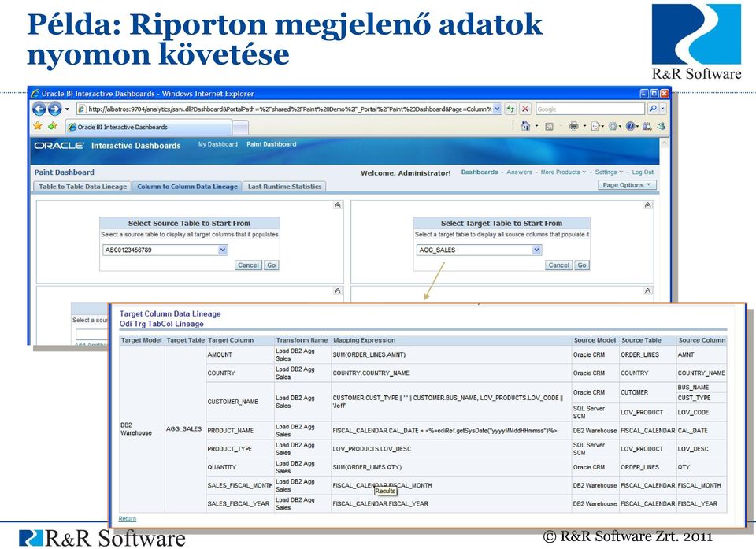Image resolution: width=756 pixels, height=549 pixels.
Task: Click the Log Out link
Action: (x=643, y=172)
